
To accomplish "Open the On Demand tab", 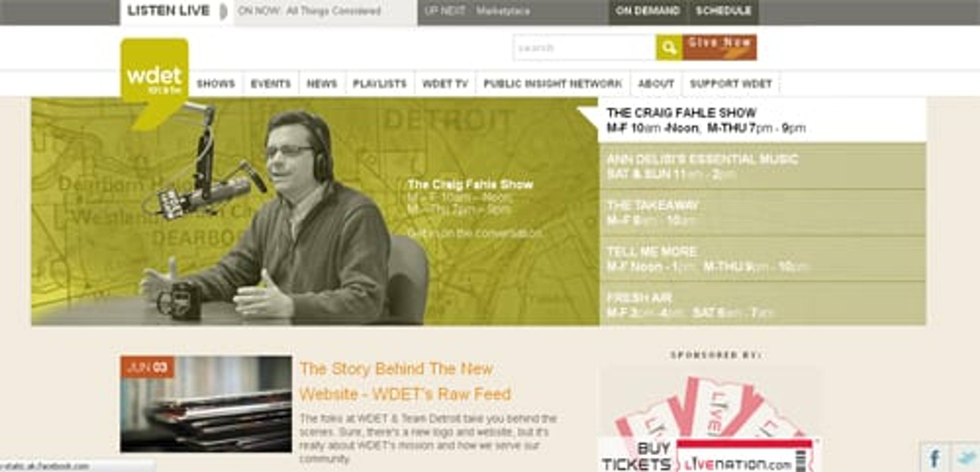I will coord(647,11).
